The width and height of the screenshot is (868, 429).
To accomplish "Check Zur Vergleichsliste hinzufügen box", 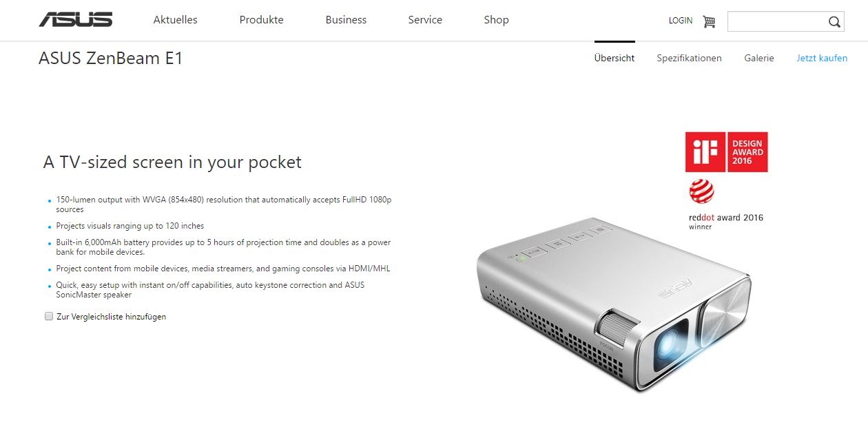I will coord(49,316).
